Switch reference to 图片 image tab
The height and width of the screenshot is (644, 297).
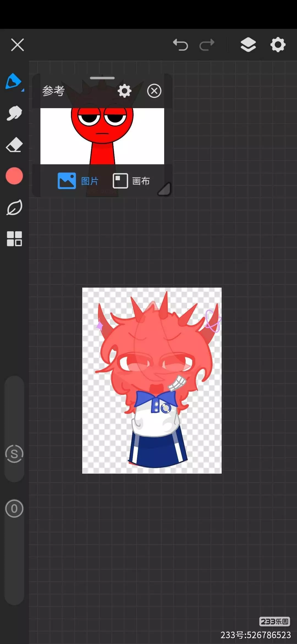tap(78, 181)
